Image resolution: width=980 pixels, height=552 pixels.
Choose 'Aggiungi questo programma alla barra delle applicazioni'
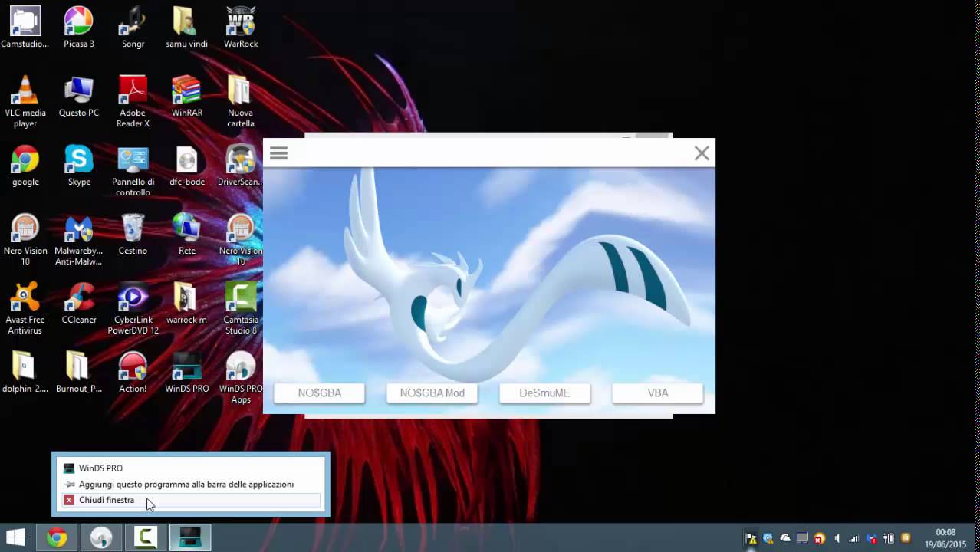click(189, 485)
